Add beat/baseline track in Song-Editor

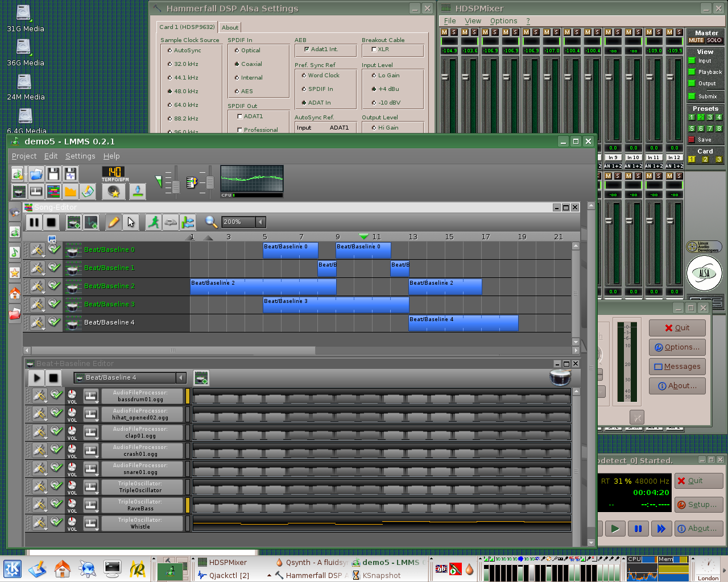[73, 222]
